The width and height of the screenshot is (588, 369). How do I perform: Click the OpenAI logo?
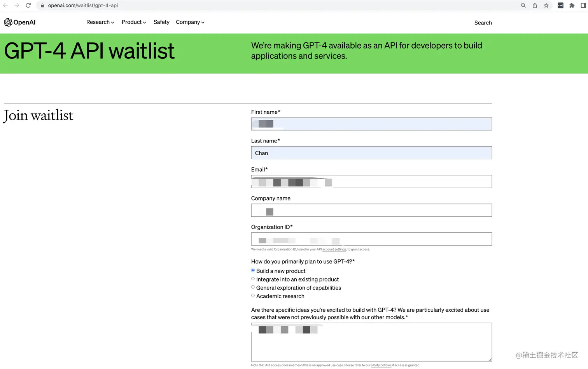click(x=20, y=22)
